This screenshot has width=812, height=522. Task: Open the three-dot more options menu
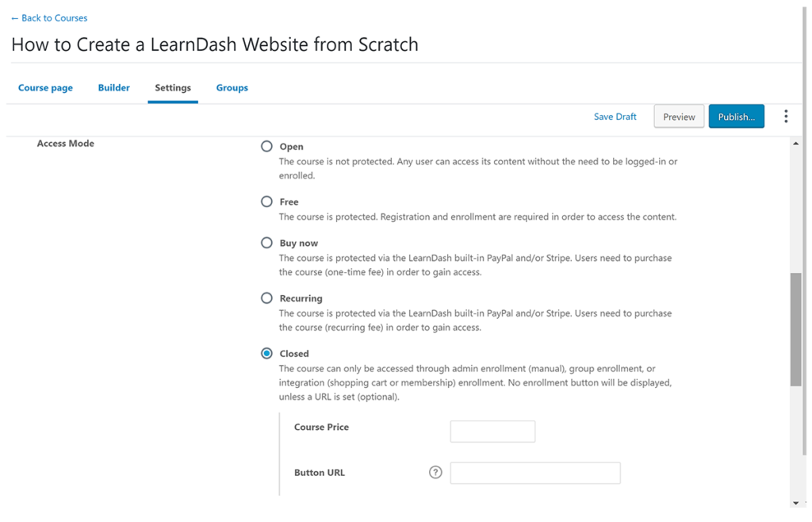tap(786, 117)
